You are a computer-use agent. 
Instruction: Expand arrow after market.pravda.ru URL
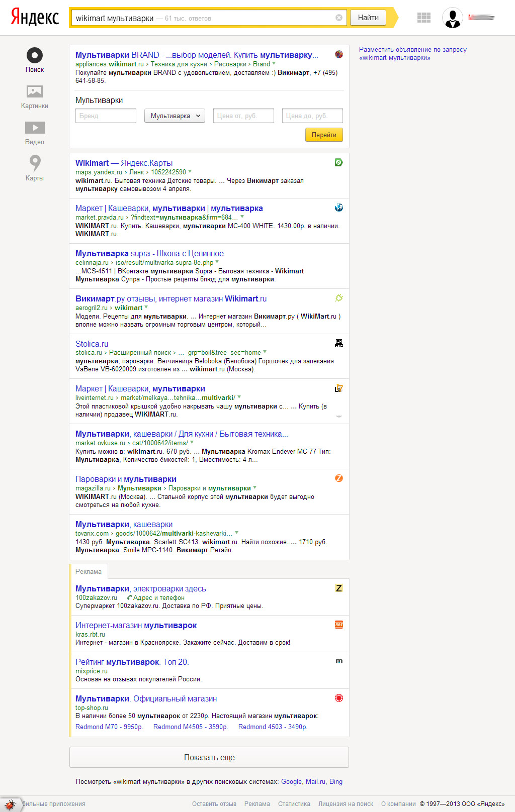pos(242,217)
